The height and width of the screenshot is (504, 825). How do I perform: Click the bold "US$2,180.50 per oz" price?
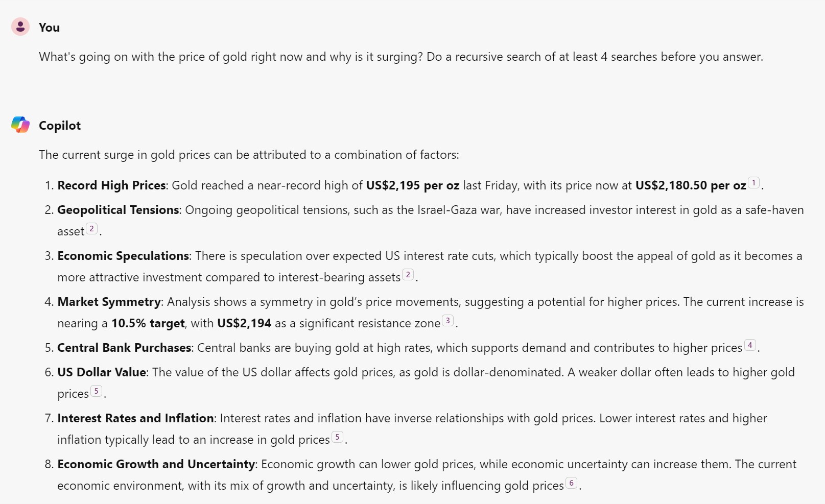pos(691,185)
